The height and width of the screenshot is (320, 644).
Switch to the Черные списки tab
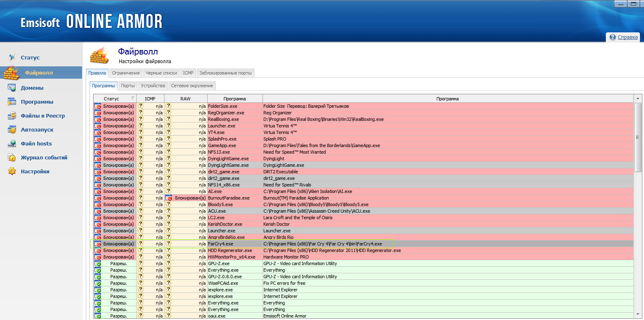point(161,73)
